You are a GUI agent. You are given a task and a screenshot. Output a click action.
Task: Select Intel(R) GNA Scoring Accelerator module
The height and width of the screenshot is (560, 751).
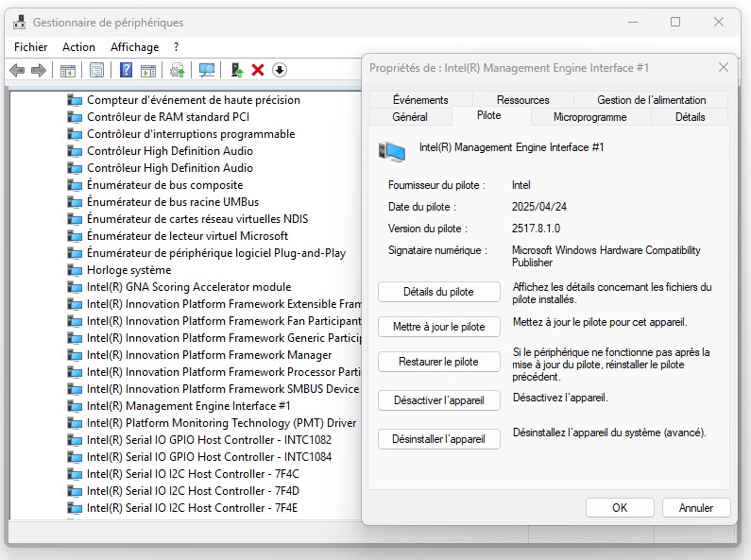(x=189, y=287)
